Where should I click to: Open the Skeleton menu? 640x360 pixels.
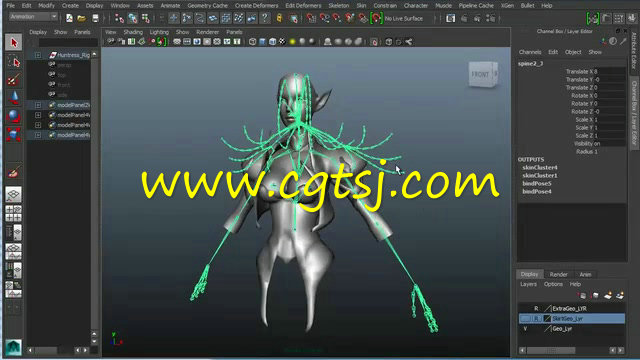point(339,6)
